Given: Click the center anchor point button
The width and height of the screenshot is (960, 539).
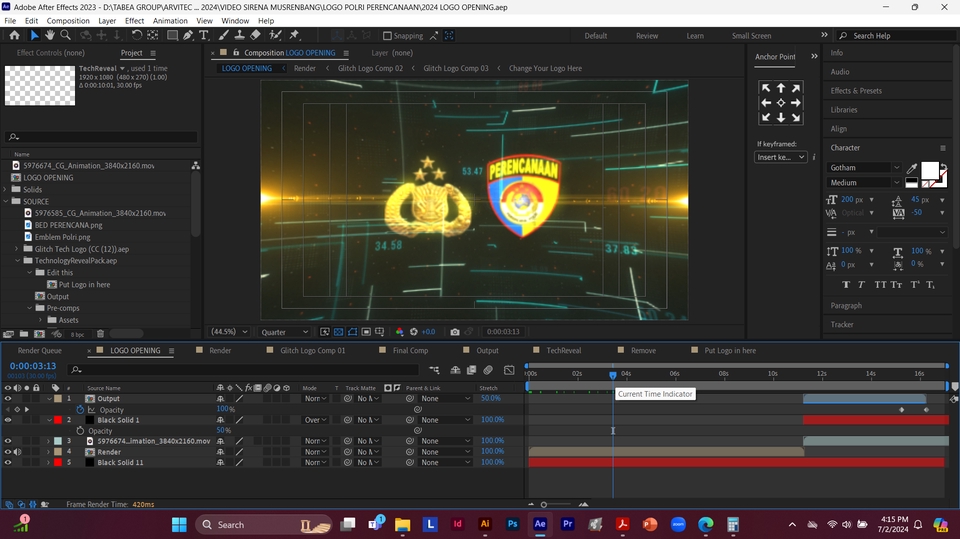Looking at the screenshot, I should [x=781, y=103].
